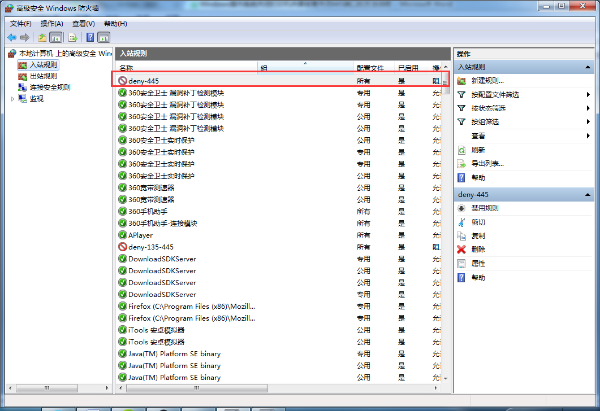Select 出站规则 in the left tree
This screenshot has height=411, width=600.
point(43,76)
